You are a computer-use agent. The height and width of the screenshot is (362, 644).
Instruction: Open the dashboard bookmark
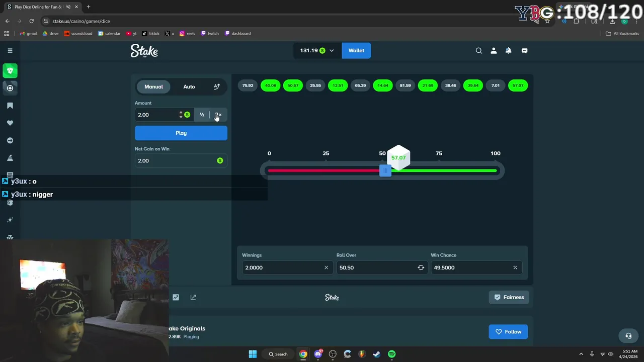pyautogui.click(x=237, y=34)
